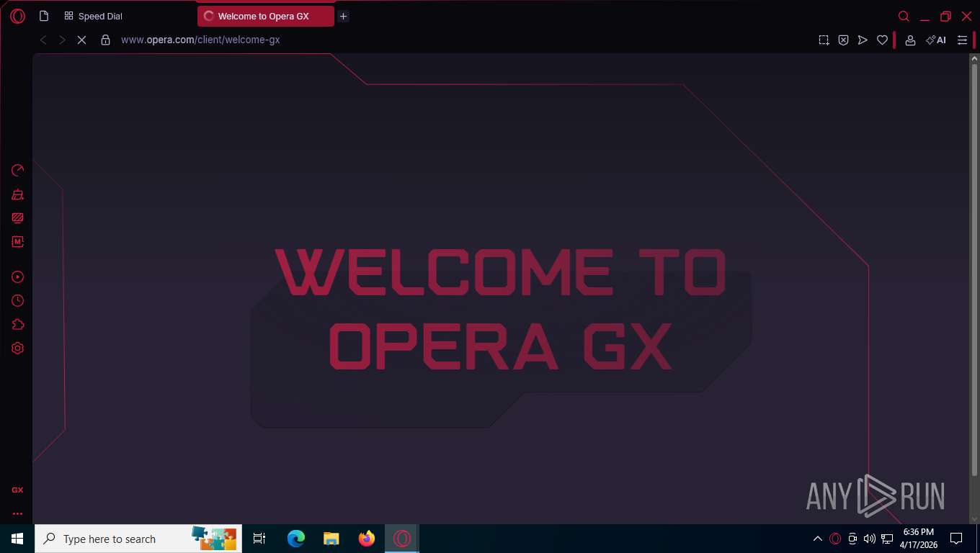Image resolution: width=980 pixels, height=553 pixels.
Task: Open the Opera account profile icon
Action: point(910,40)
